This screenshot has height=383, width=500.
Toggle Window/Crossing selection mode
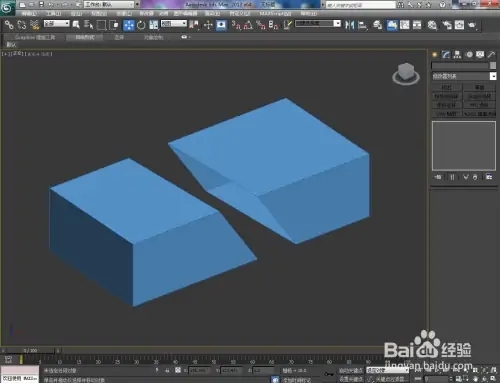click(x=114, y=25)
